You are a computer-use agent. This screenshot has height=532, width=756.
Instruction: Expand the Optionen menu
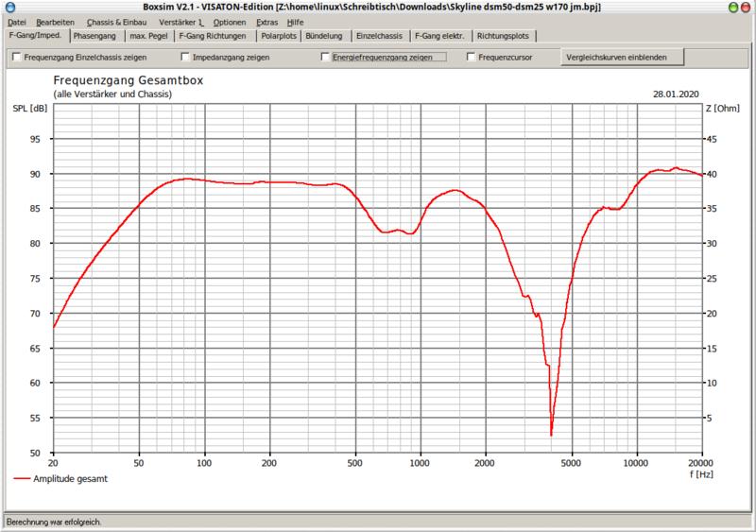tap(231, 22)
